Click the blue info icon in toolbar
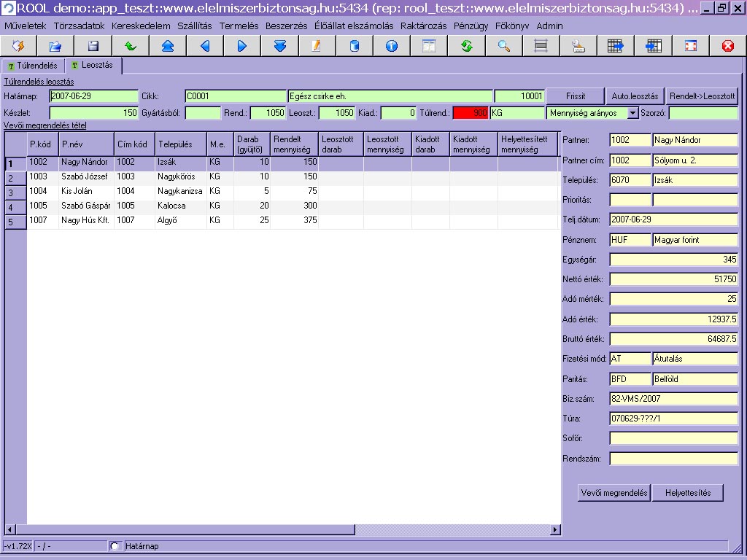The image size is (747, 560). tap(392, 46)
